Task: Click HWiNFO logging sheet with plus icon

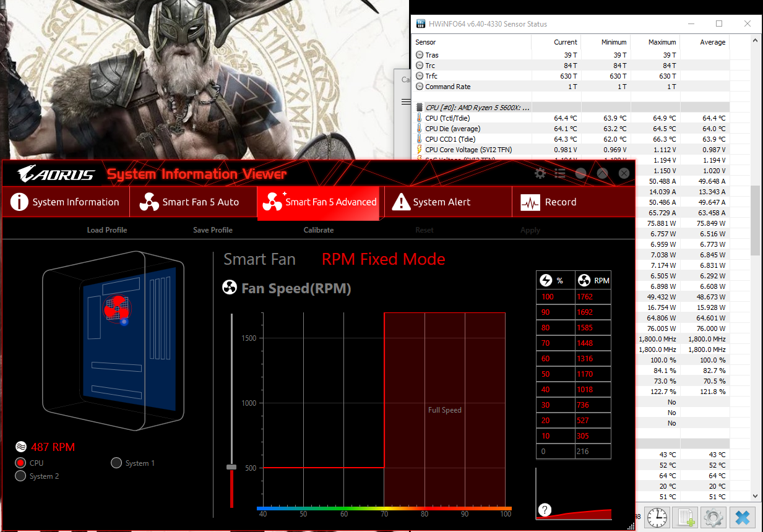Action: pos(686,517)
